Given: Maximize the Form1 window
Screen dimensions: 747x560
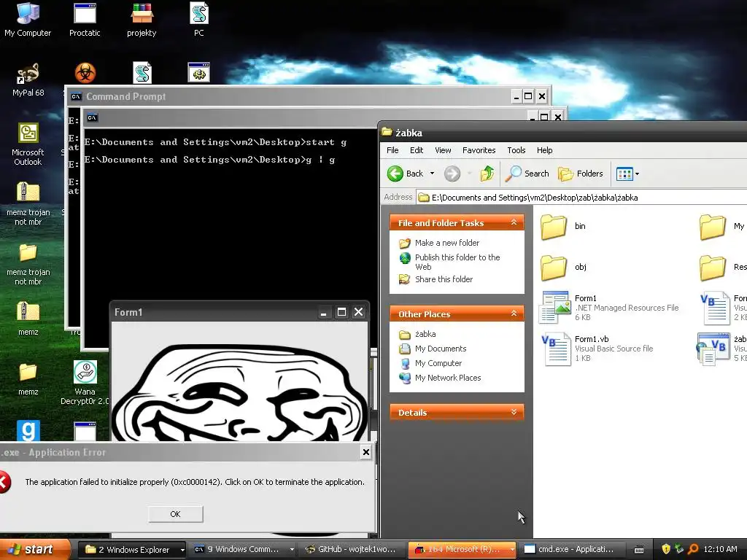Looking at the screenshot, I should (x=341, y=312).
